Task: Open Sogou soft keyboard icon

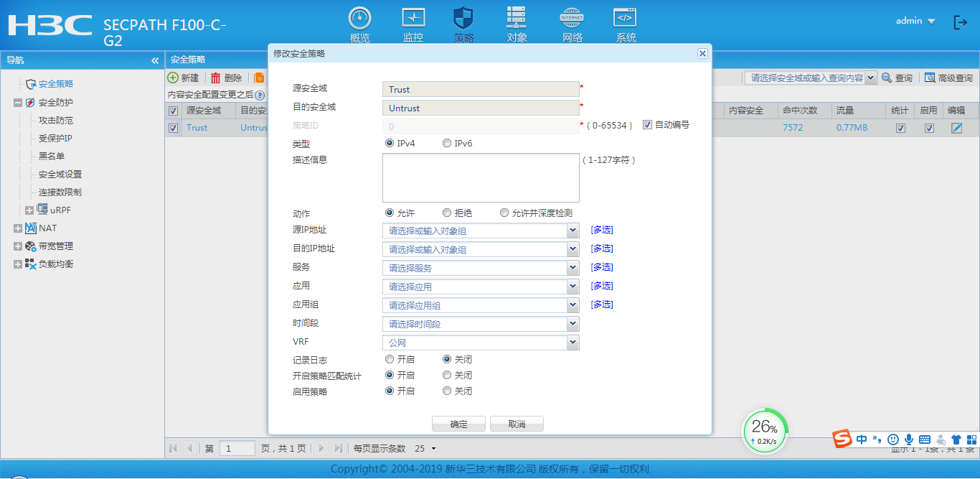Action: 925,440
